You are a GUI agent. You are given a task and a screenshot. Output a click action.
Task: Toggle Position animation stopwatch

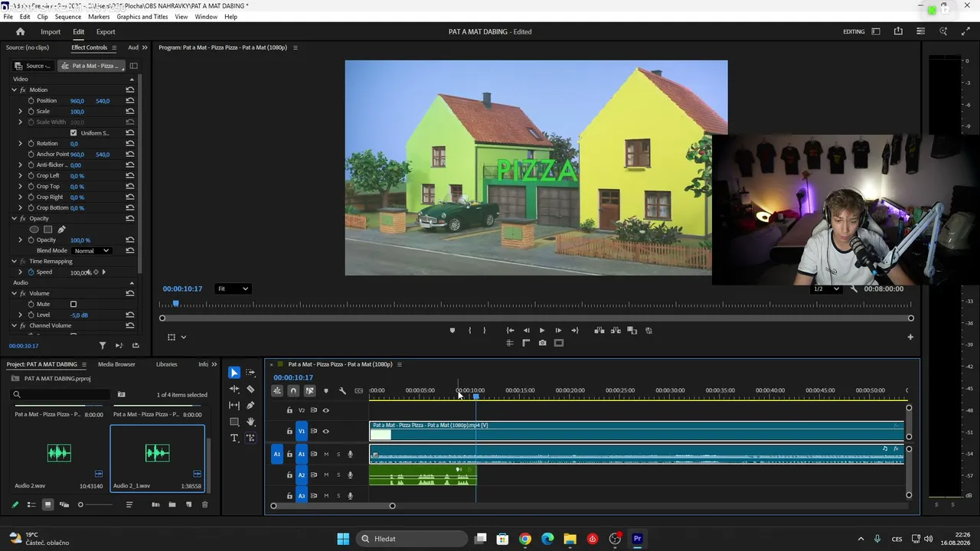pos(31,101)
